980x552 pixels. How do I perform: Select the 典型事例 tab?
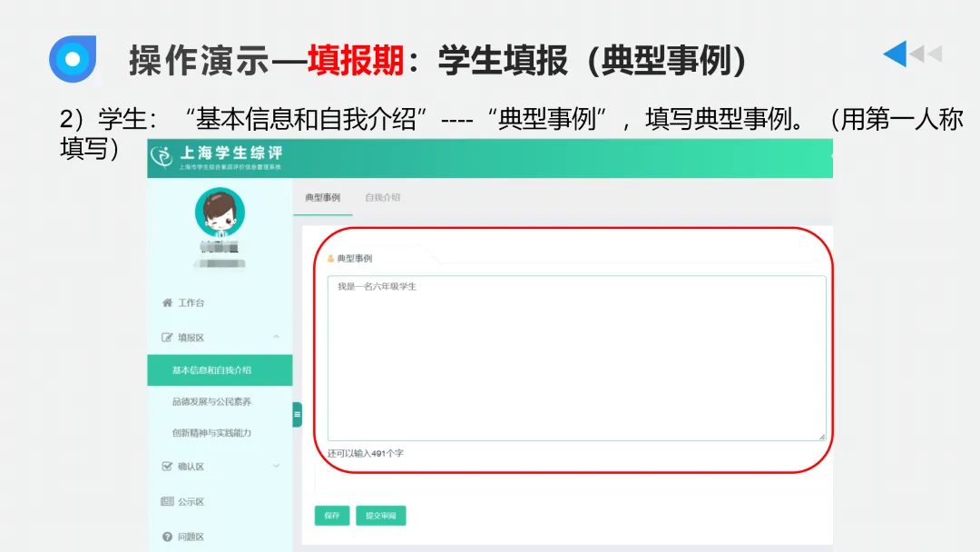[x=321, y=196]
